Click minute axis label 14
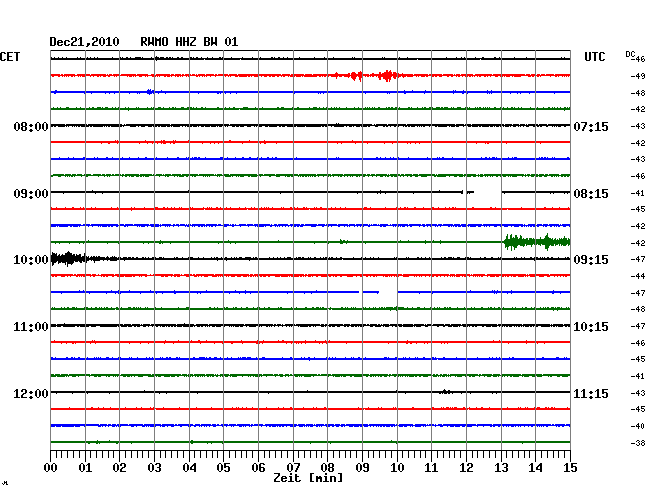650x494 pixels. 536,468
